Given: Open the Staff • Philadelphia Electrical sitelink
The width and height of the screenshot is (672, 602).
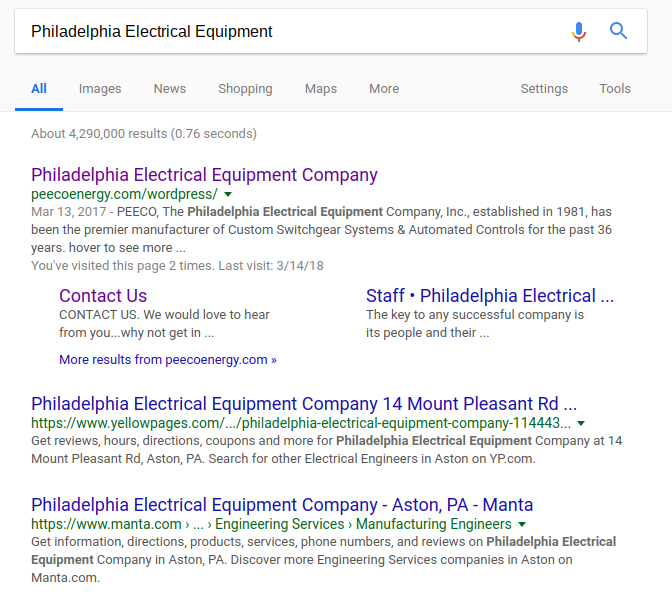Looking at the screenshot, I should click(490, 296).
